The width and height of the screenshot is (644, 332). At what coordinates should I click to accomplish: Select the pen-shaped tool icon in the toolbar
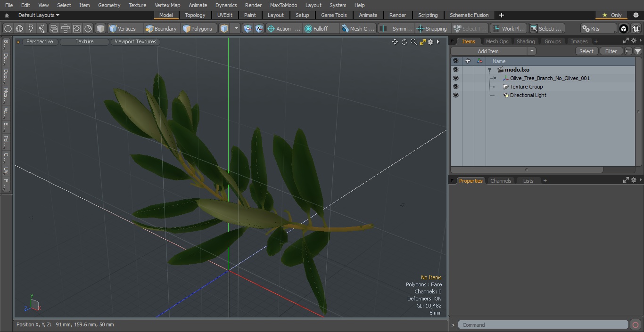click(31, 29)
